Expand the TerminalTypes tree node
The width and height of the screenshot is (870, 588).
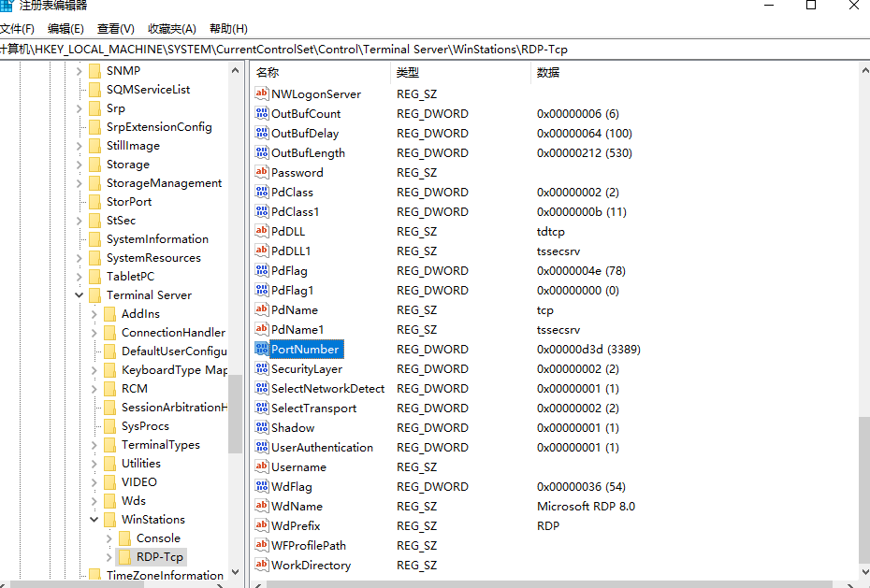(x=94, y=444)
